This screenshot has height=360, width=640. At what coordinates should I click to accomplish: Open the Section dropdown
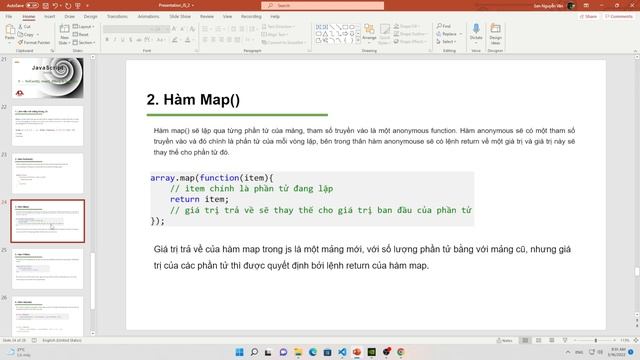pos(84,42)
